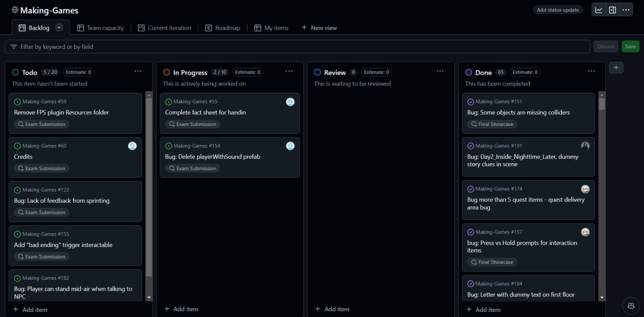644x317 pixels.
Task: Click the add new column plus icon
Action: pyautogui.click(x=616, y=68)
